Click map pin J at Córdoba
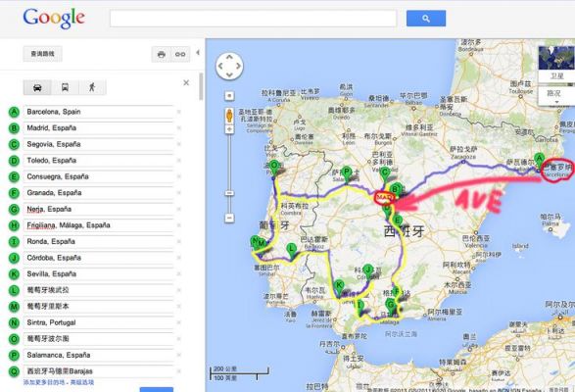 pyautogui.click(x=367, y=273)
